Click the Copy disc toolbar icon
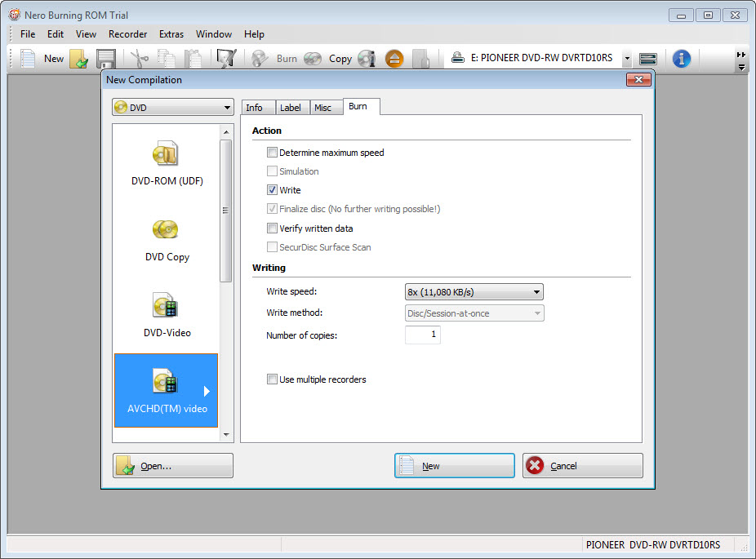756x559 pixels. tap(313, 59)
